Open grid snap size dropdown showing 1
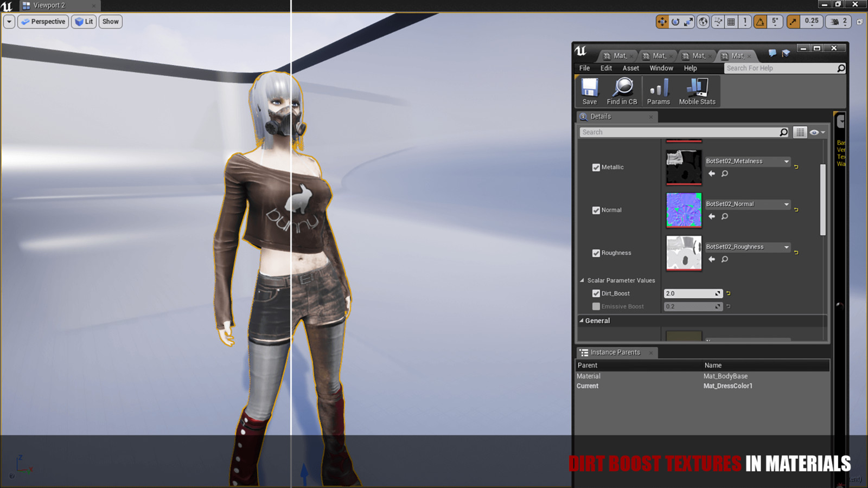This screenshot has width=868, height=488. click(745, 22)
